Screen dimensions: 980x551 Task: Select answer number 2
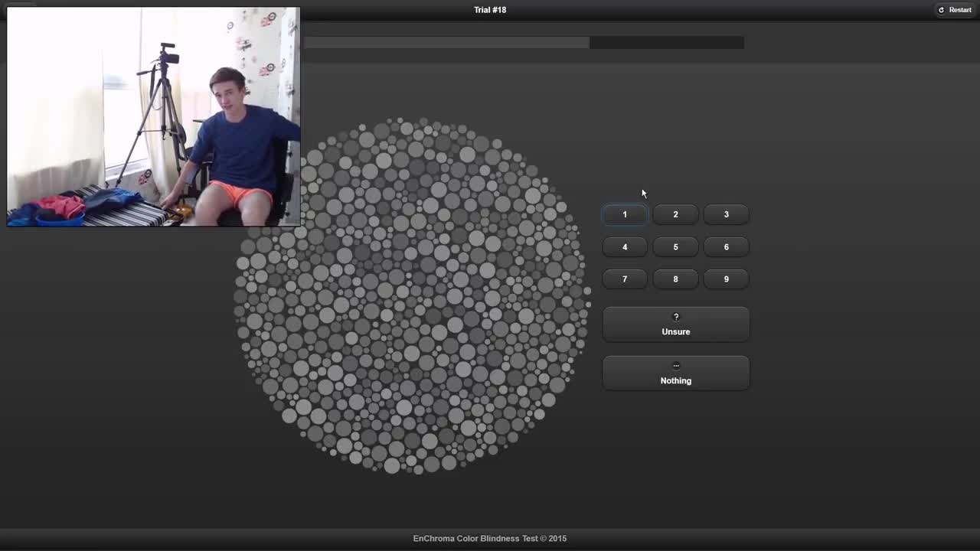pyautogui.click(x=675, y=214)
